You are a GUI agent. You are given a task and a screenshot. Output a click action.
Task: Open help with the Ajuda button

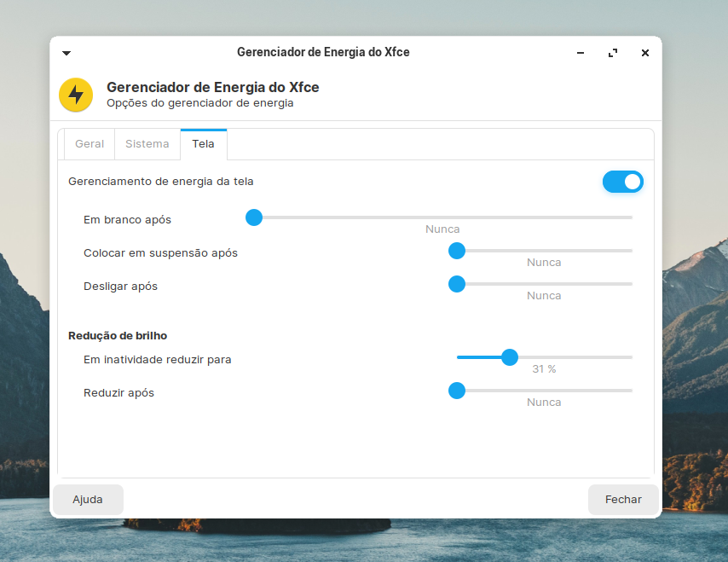(88, 500)
